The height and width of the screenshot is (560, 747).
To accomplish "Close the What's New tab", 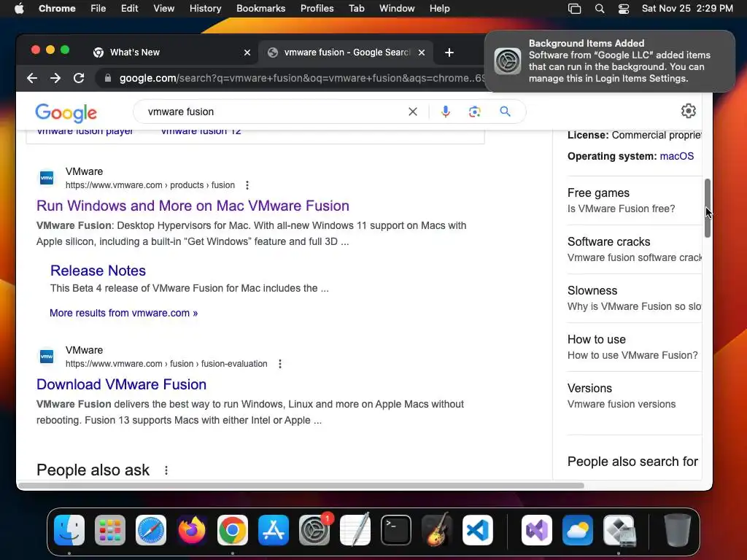I will (x=247, y=52).
